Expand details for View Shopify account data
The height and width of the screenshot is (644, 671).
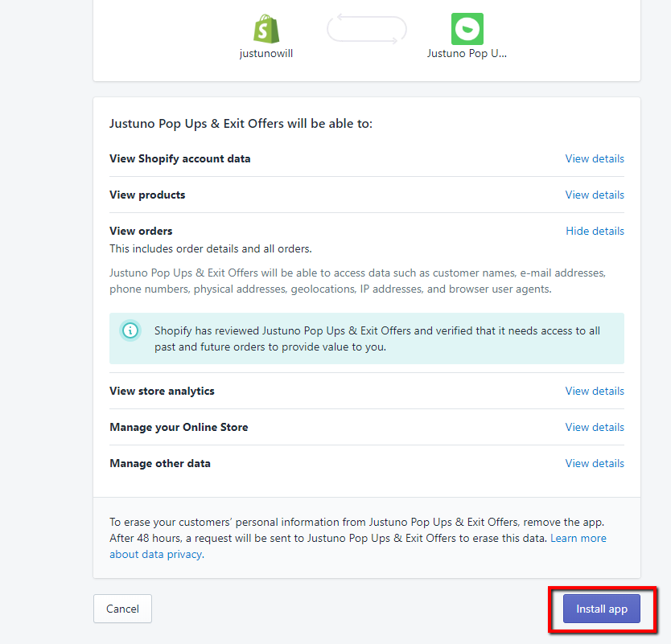[594, 158]
